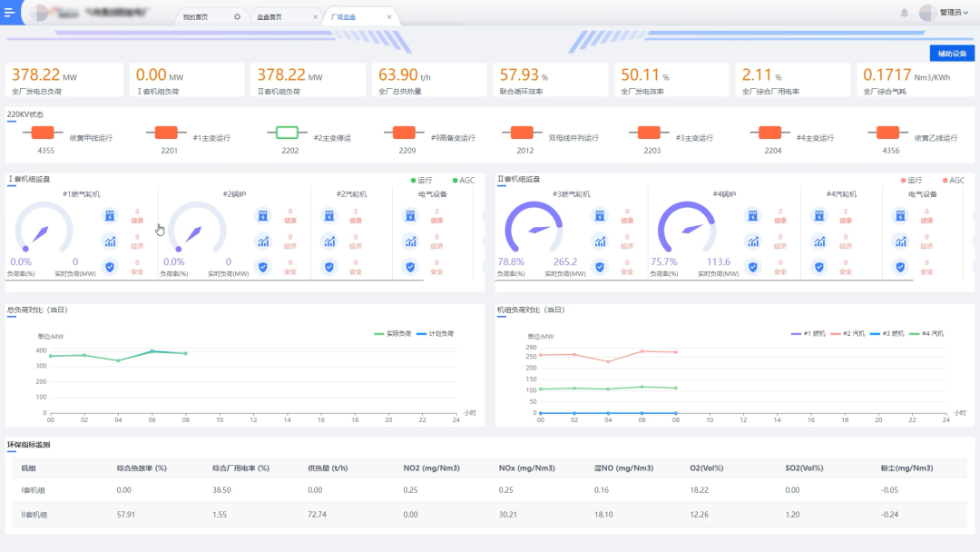
Task: Click the NOx (mg/Nm3) column header
Action: [x=527, y=468]
